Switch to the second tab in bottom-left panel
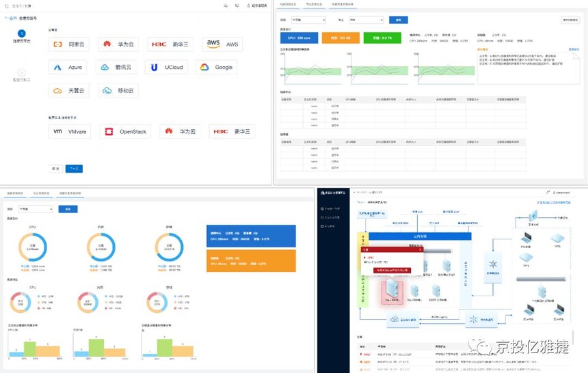 [41, 193]
